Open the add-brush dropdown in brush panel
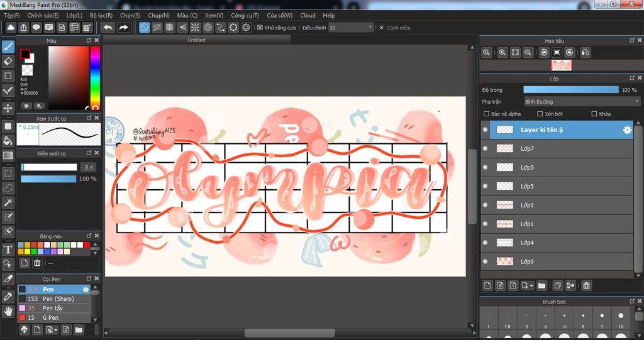644x340 pixels. [52, 329]
